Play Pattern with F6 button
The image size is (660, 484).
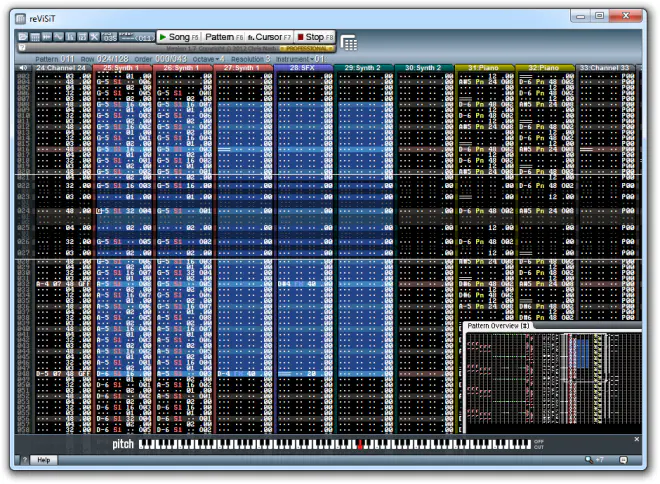pos(224,37)
